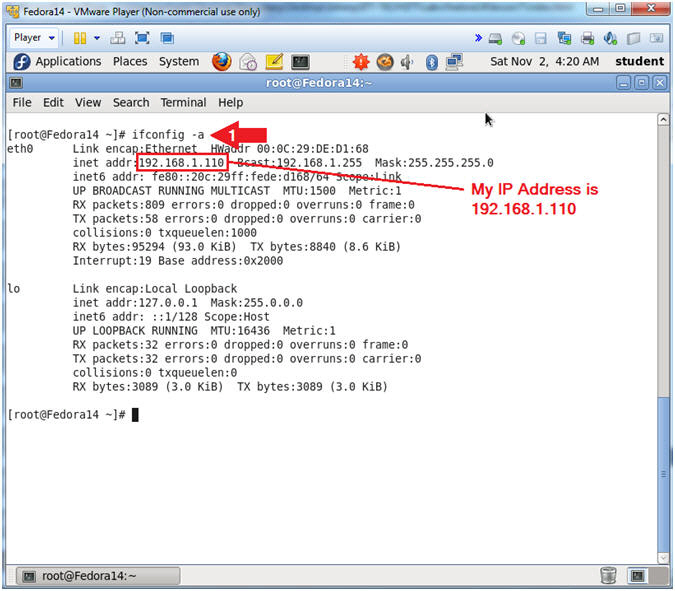Click the terminal window menu icon in title bar
The width and height of the screenshot is (675, 591).
(x=16, y=83)
